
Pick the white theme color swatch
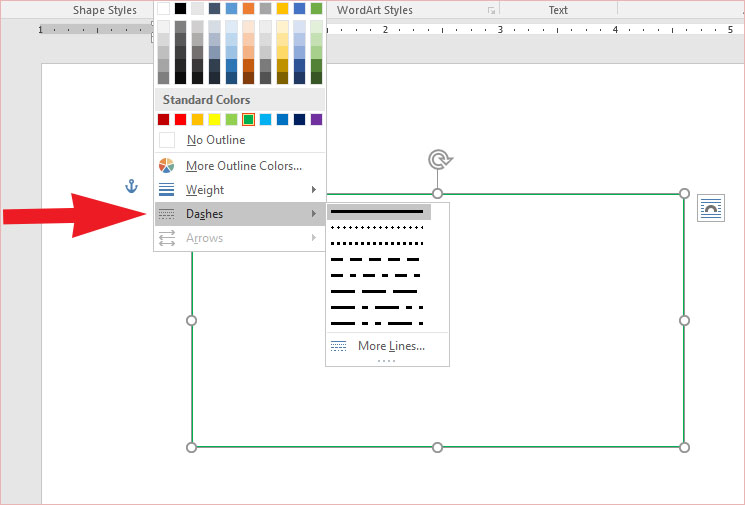pos(163,8)
